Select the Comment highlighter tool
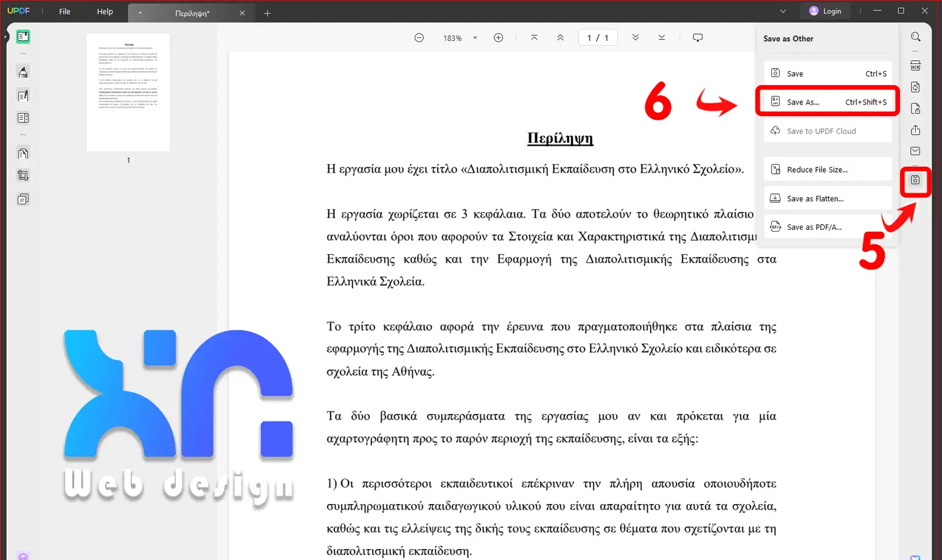This screenshot has width=942, height=560. (x=23, y=72)
